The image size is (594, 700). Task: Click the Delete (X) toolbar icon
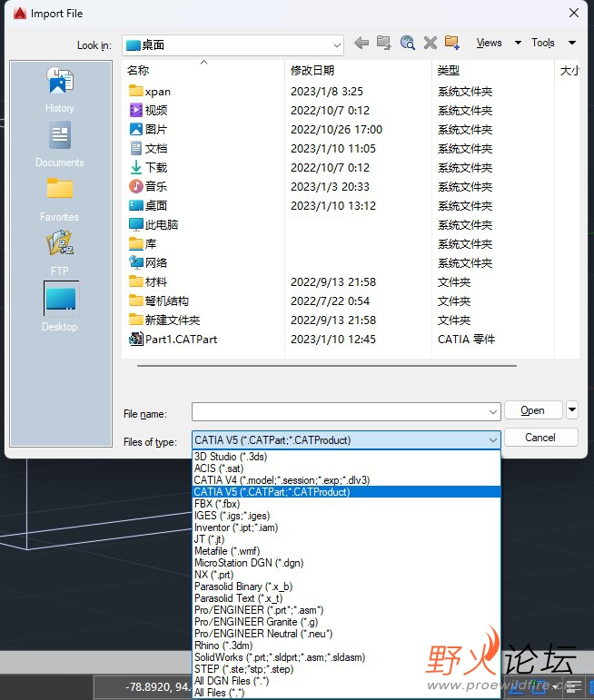(431, 43)
